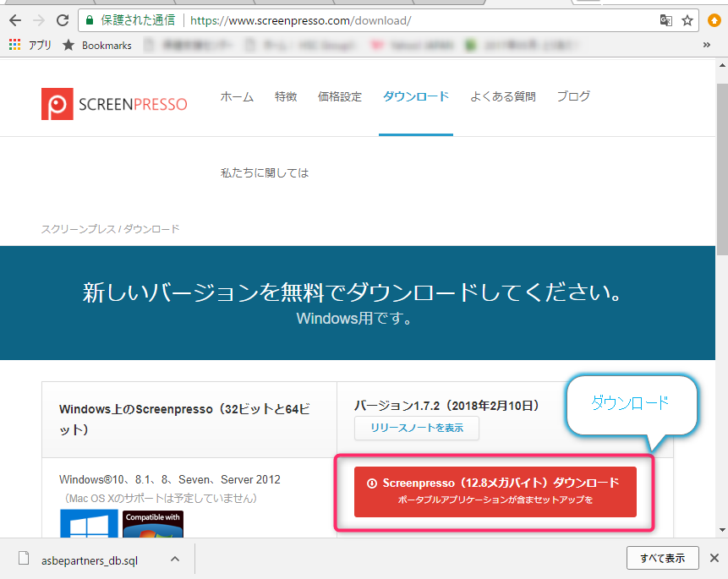
Task: Open the translate page icon in address bar
Action: click(x=665, y=20)
